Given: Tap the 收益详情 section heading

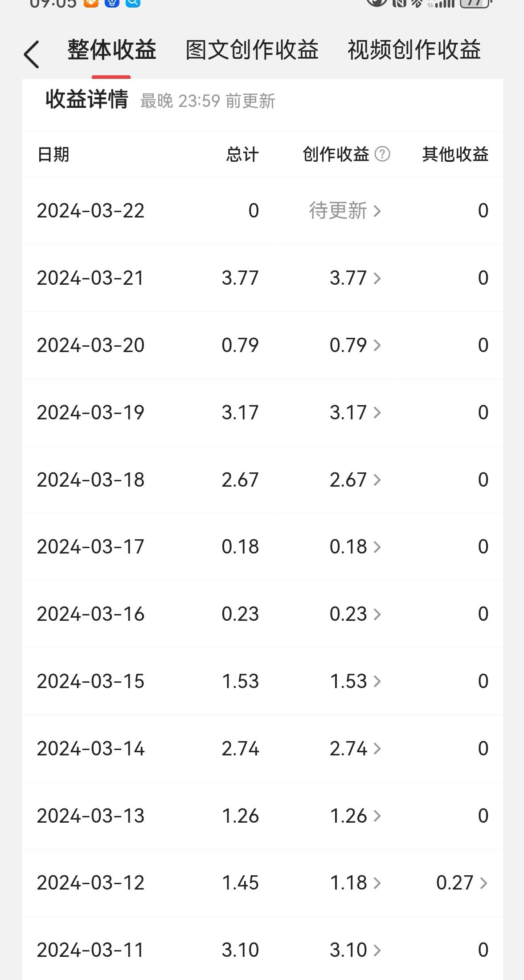Looking at the screenshot, I should click(87, 99).
